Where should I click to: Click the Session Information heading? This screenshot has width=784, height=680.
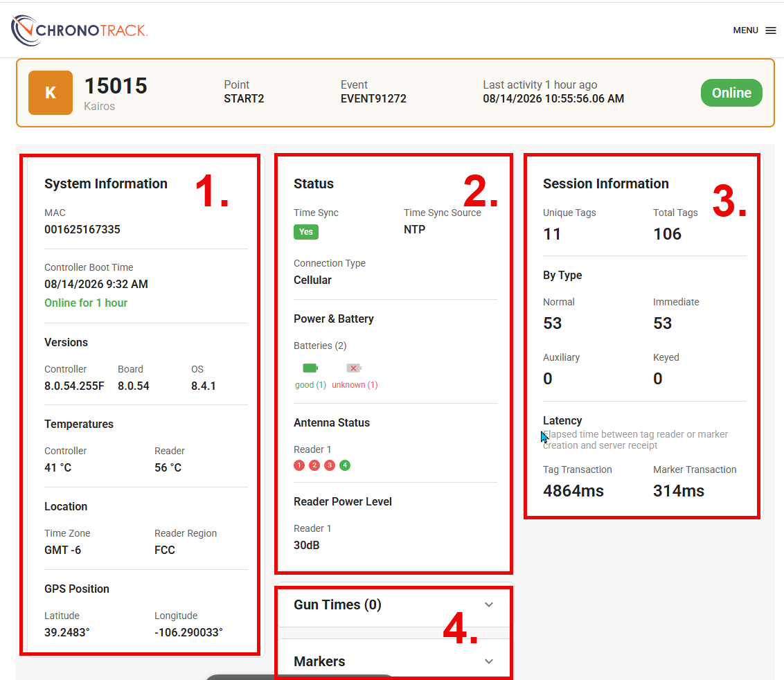click(606, 184)
